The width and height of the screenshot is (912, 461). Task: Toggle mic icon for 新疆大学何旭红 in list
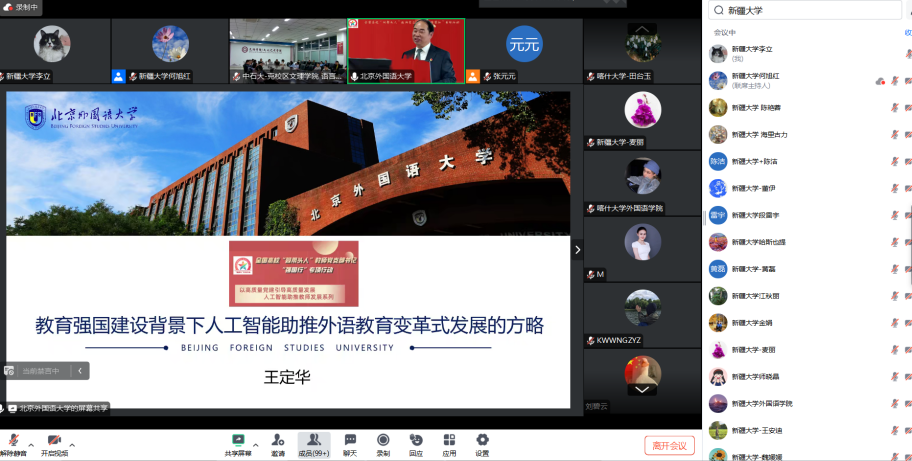pos(895,81)
